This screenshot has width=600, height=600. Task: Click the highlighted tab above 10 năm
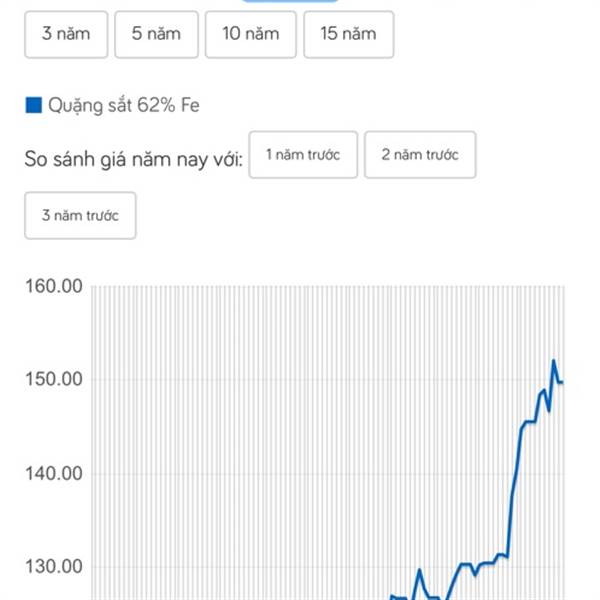[x=290, y=1]
